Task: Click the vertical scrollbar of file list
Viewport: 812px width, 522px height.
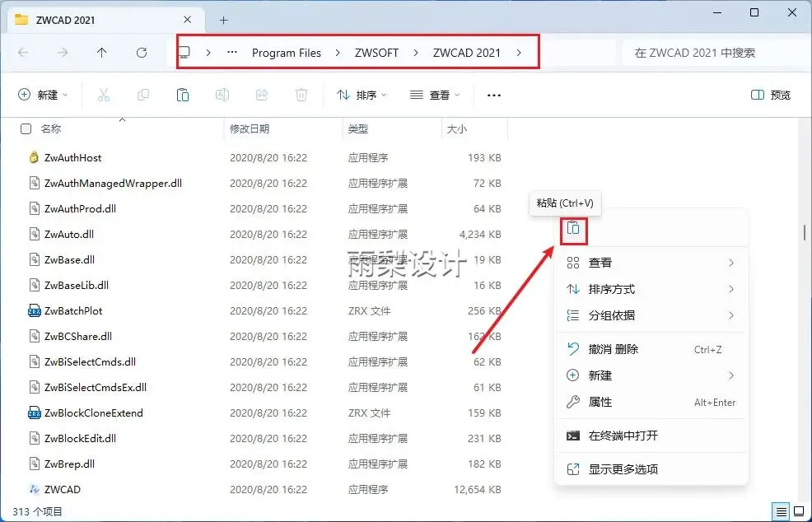Action: point(805,231)
